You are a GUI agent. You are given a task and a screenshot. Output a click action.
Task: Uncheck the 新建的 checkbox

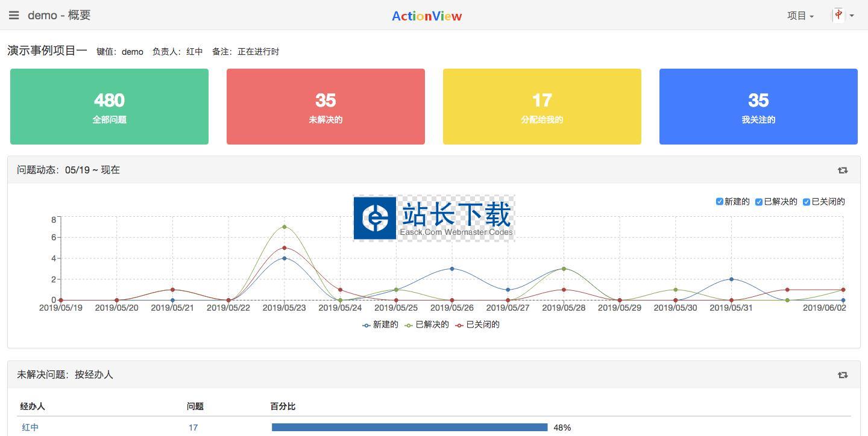(719, 202)
